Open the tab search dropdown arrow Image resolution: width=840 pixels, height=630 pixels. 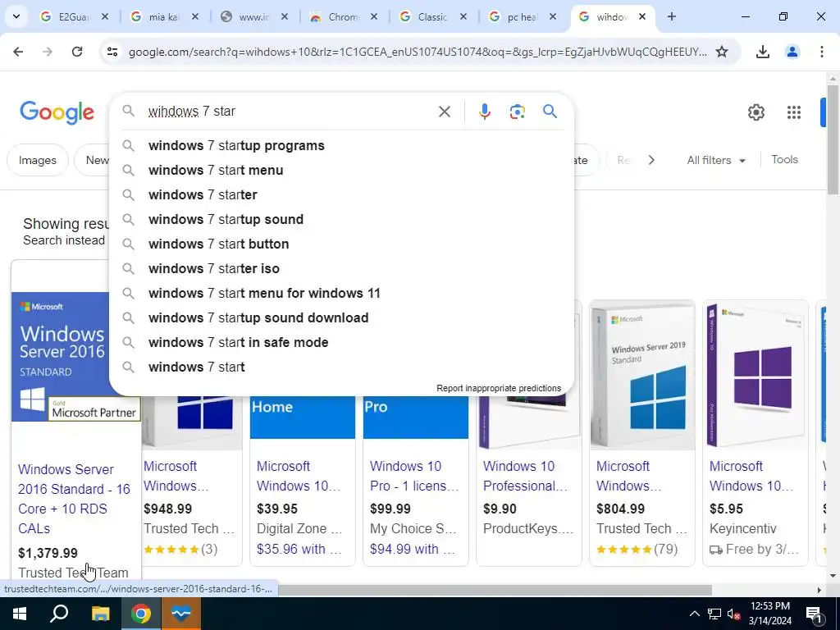[16, 16]
